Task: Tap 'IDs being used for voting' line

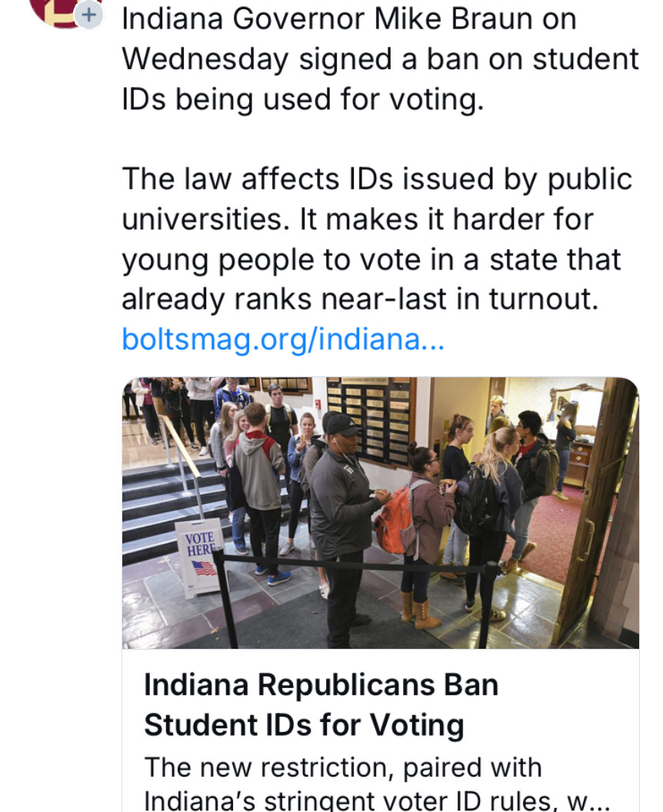Action: (x=303, y=99)
